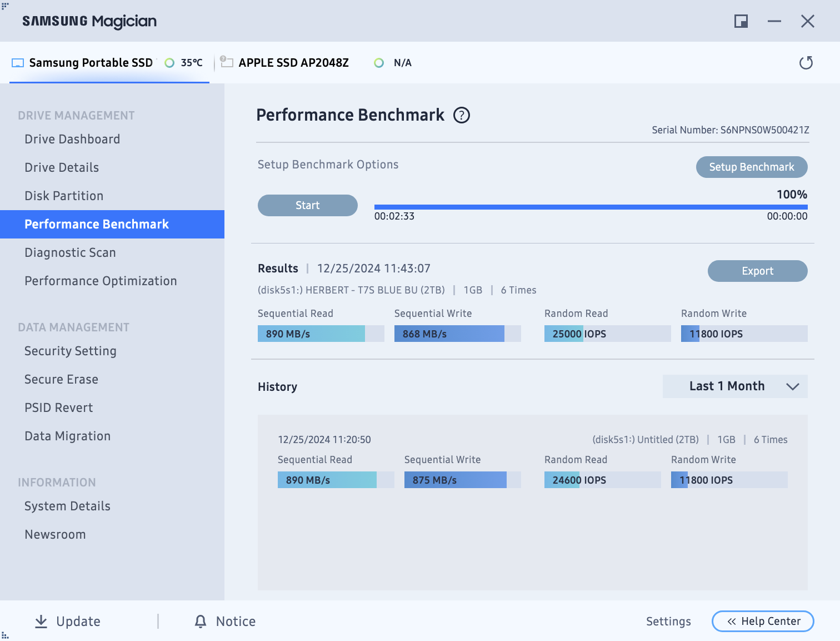Click the Update download icon
The width and height of the screenshot is (840, 641).
point(41,622)
